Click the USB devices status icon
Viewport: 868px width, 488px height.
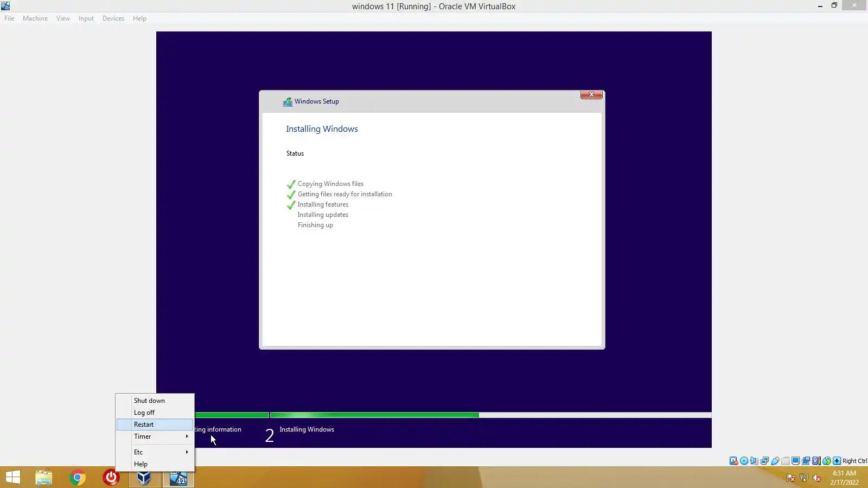pos(775,461)
